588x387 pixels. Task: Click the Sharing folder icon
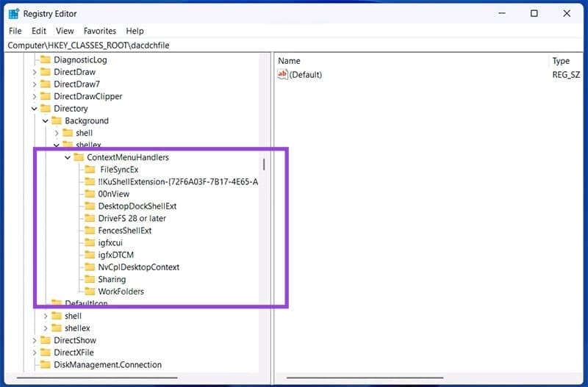tap(90, 279)
